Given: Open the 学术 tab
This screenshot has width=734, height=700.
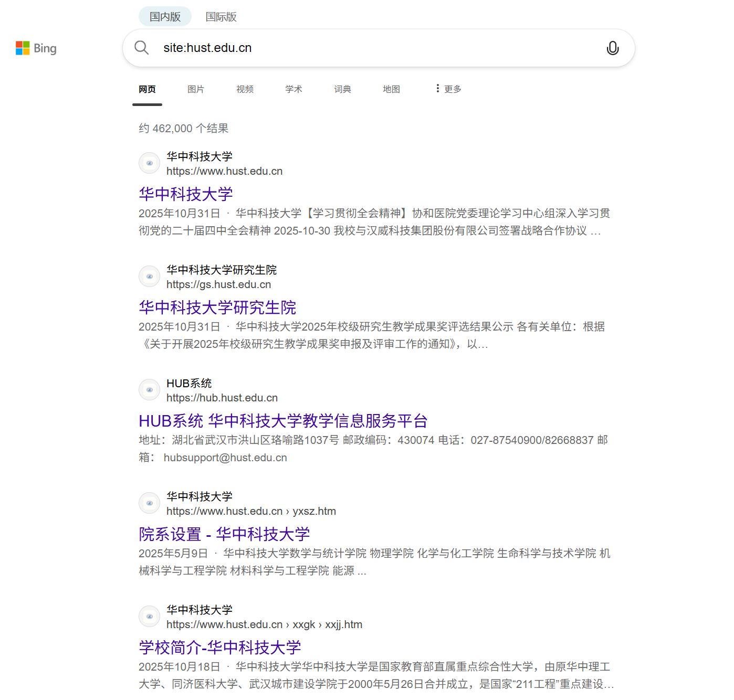Looking at the screenshot, I should tap(293, 89).
